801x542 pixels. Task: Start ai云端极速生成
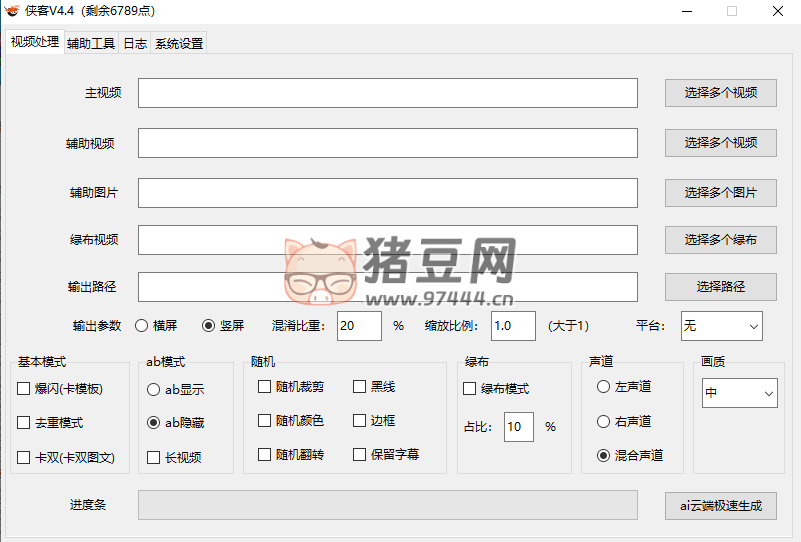point(720,506)
